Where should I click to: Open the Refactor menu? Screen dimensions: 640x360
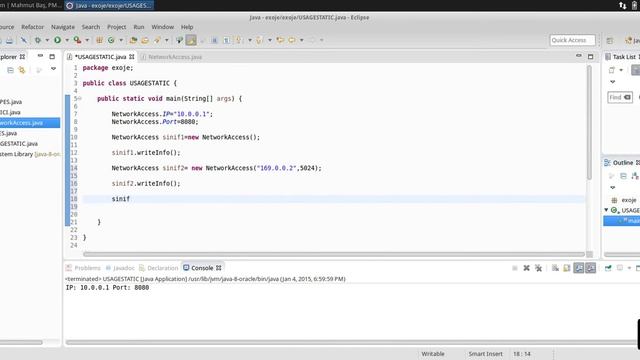[32, 27]
